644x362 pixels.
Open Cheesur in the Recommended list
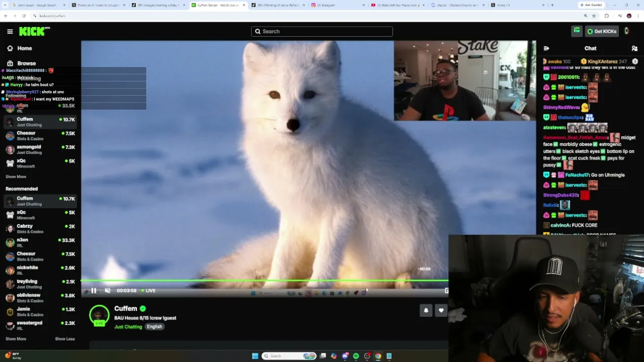(40, 256)
